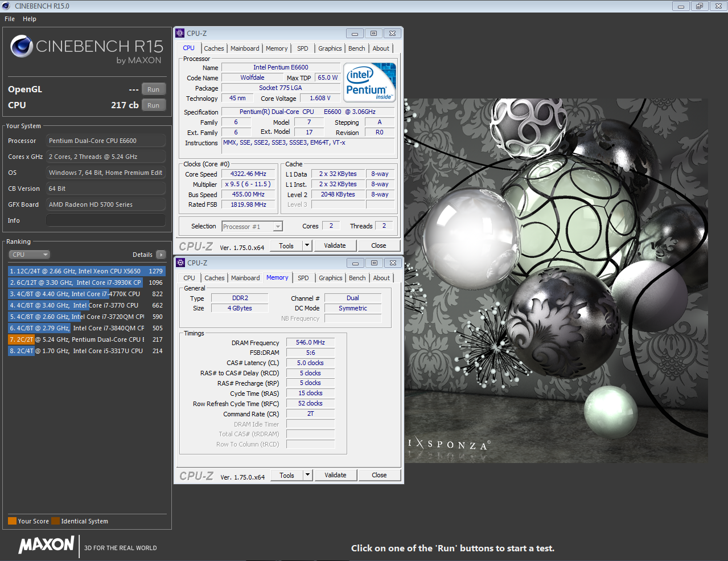The image size is (728, 561).
Task: Switch to About tab in top CPU-Z window
Action: [381, 48]
